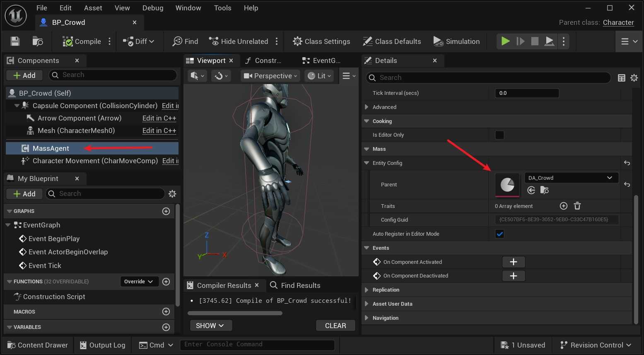This screenshot has height=355, width=644.
Task: Open the My Blueprint settings gear
Action: coord(173,194)
